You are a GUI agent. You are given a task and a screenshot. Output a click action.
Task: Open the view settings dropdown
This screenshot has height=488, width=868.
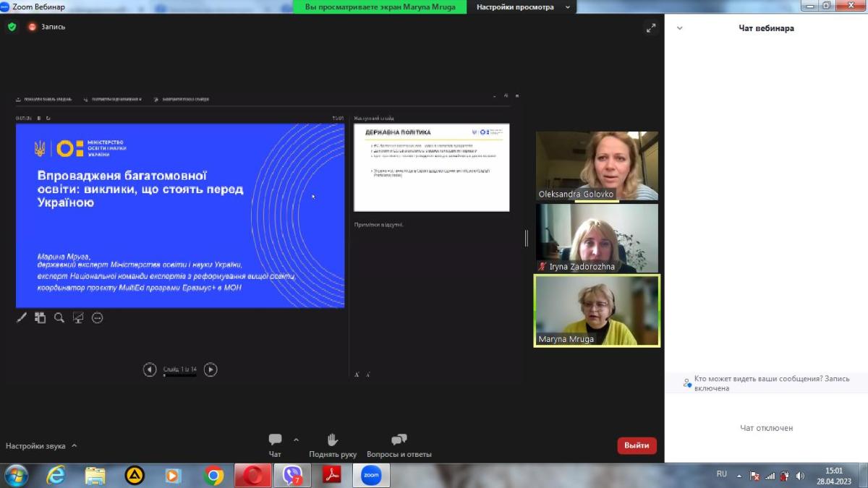(523, 7)
